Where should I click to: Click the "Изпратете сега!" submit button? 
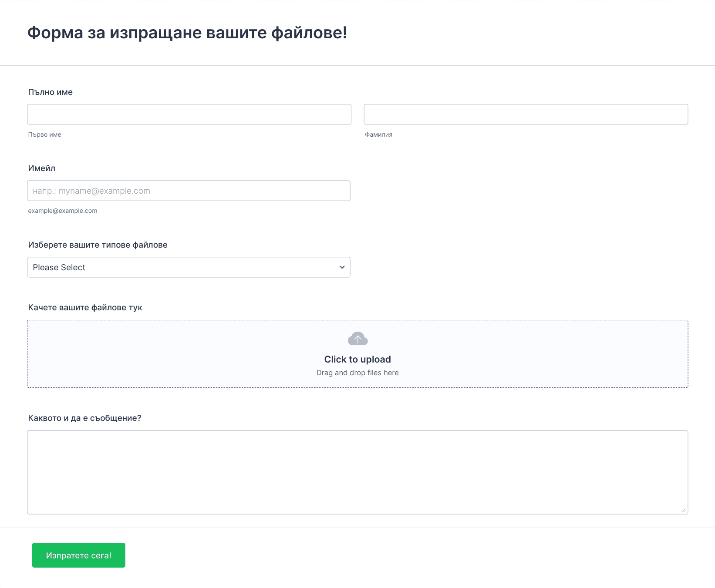tap(79, 555)
